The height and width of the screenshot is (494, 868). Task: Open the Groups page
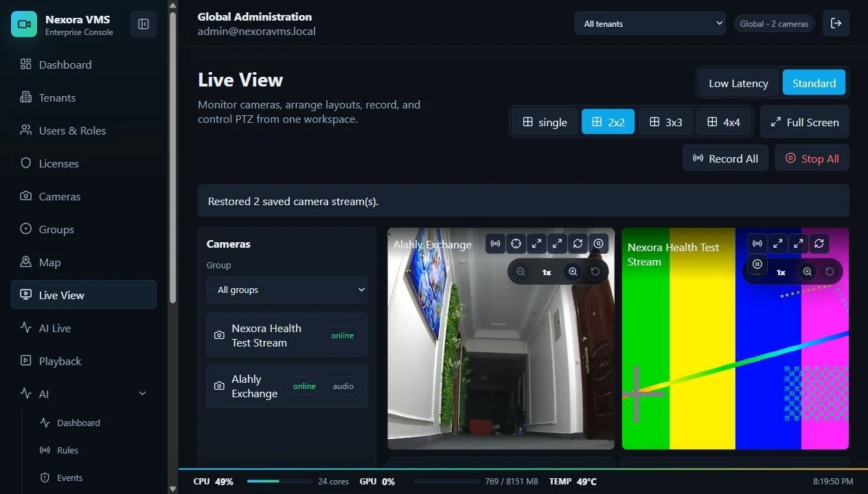click(84, 229)
